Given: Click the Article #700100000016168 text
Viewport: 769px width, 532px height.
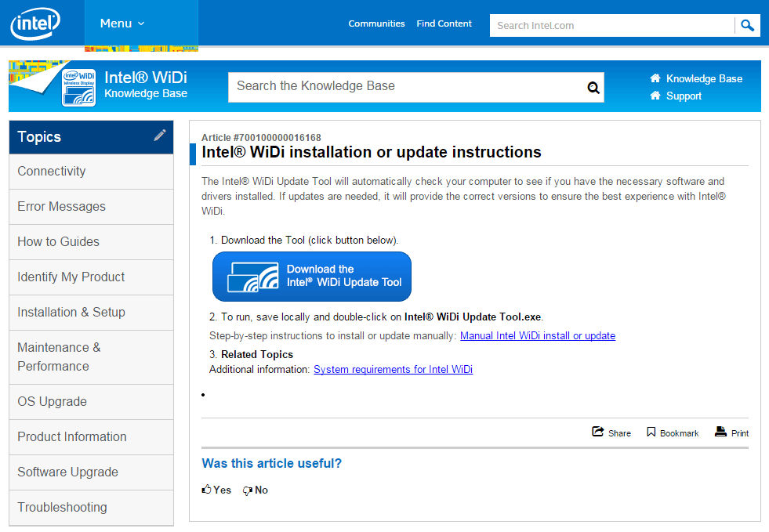Looking at the screenshot, I should (261, 137).
